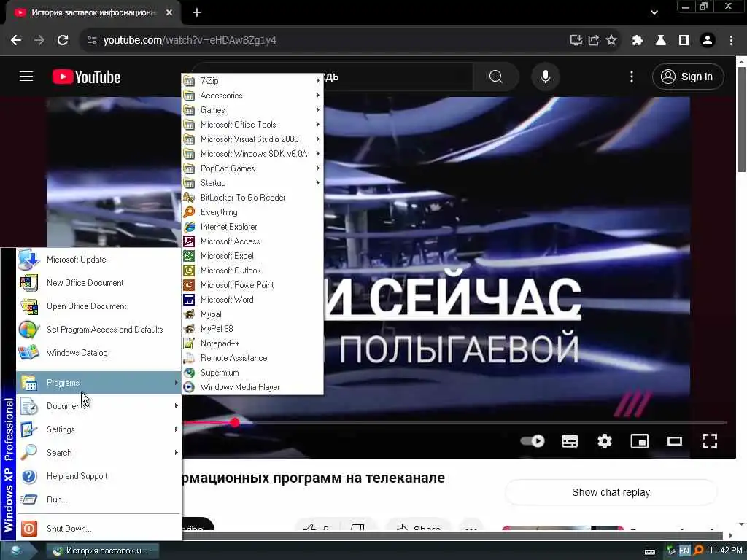Open the Search submenu
Viewport: 747px width, 560px height.
(x=98, y=453)
